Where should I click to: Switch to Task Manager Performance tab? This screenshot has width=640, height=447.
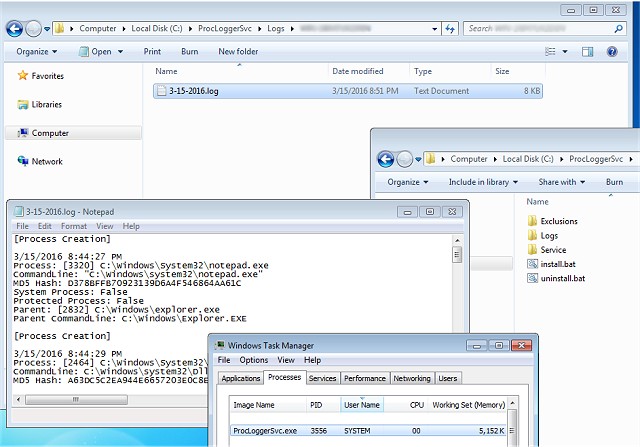(x=364, y=378)
